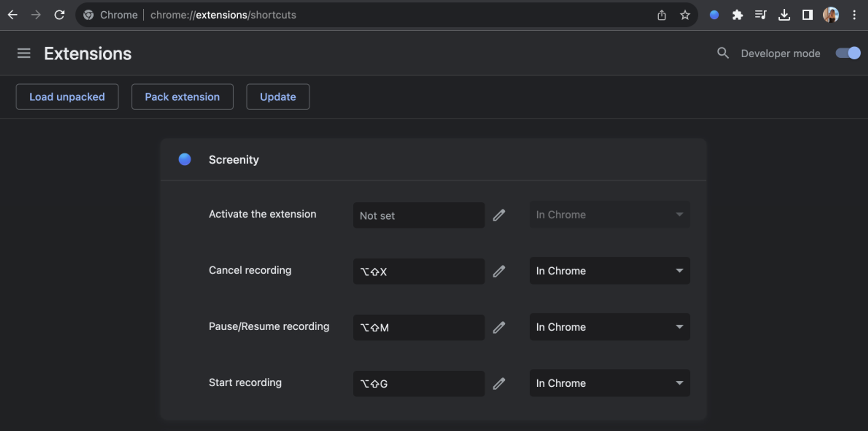Reload the extensions shortcuts page

(59, 15)
